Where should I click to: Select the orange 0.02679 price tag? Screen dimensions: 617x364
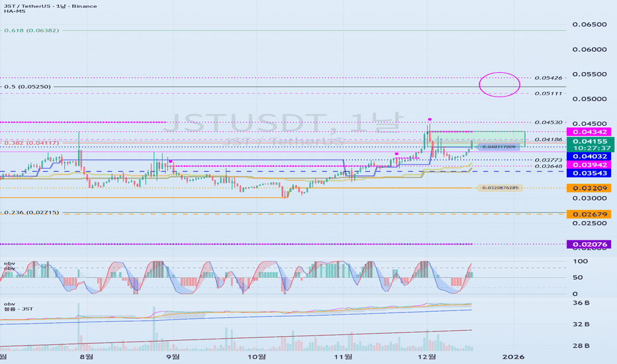[589, 214]
